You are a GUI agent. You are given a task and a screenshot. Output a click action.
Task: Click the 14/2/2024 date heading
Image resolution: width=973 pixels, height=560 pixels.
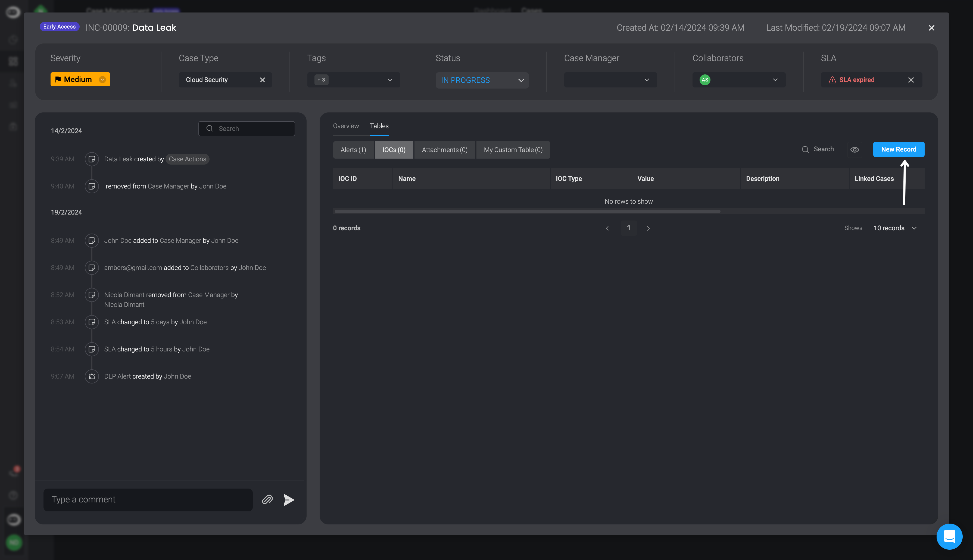[x=66, y=131]
